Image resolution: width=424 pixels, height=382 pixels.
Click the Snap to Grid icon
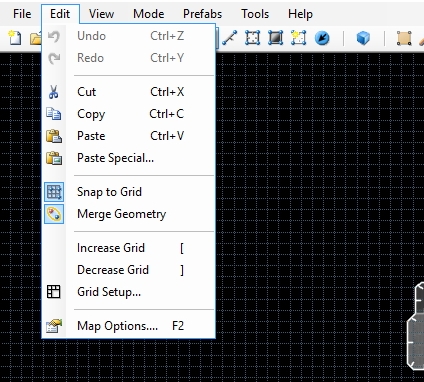(54, 192)
